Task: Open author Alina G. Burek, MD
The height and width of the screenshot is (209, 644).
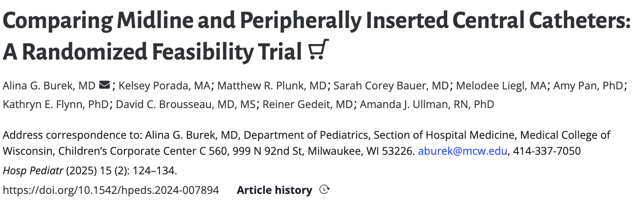Action: (x=49, y=85)
